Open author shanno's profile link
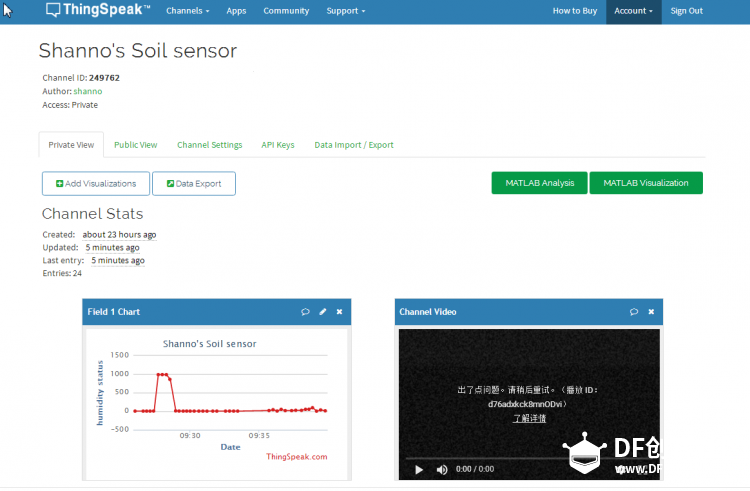750x491 pixels. (x=88, y=91)
